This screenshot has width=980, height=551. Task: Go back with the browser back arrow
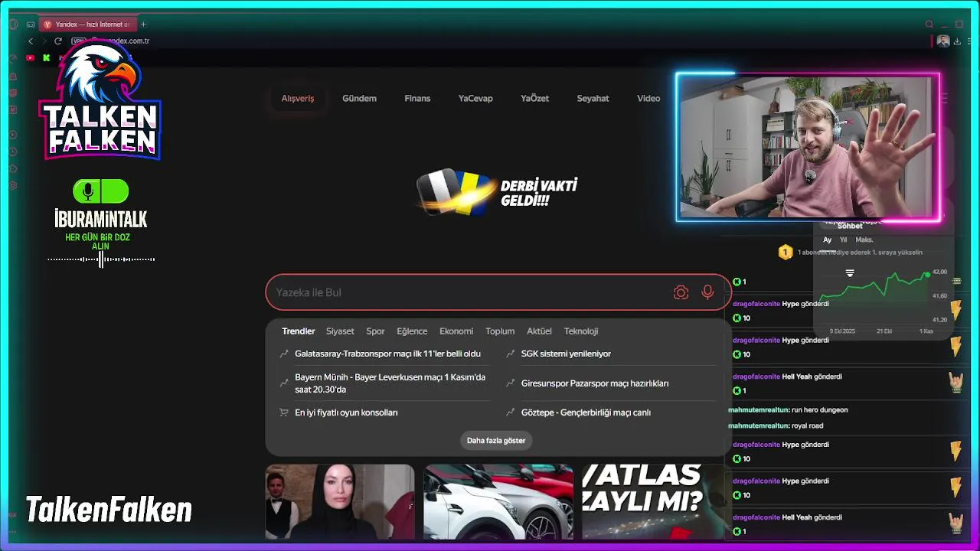(x=31, y=41)
